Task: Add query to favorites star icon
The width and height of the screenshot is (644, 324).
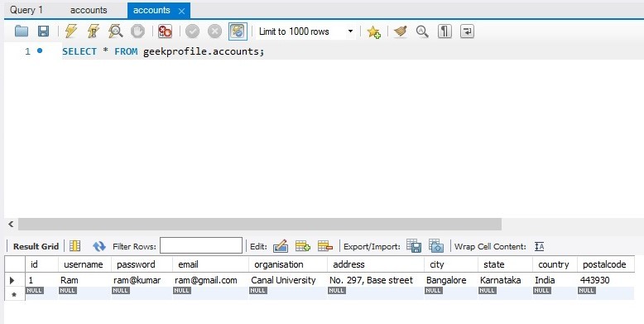Action: click(x=374, y=31)
